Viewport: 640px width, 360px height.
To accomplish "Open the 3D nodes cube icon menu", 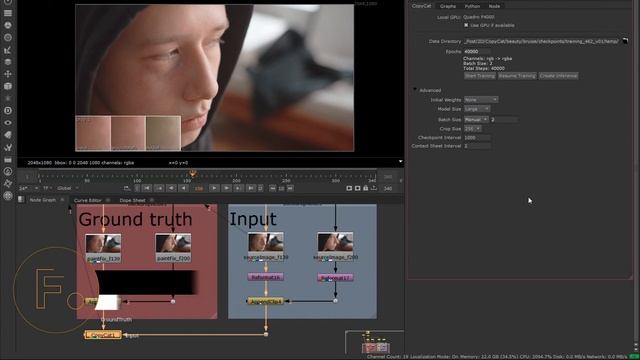I will [x=8, y=86].
